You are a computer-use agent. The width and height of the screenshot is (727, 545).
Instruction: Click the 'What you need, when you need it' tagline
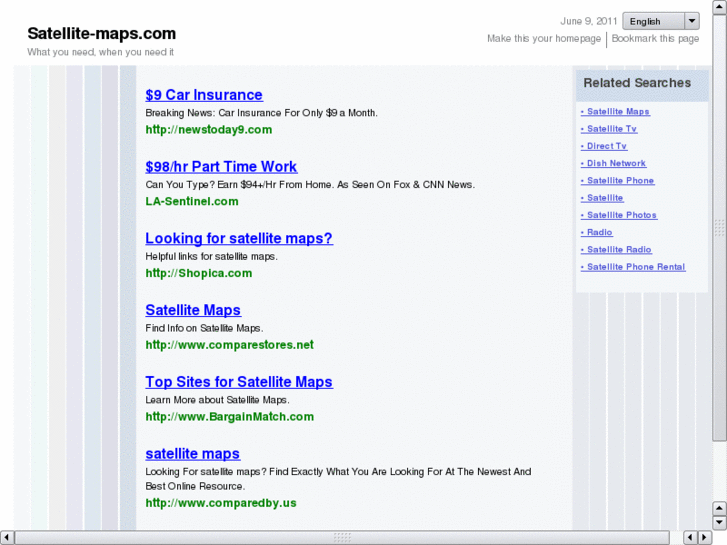(101, 52)
